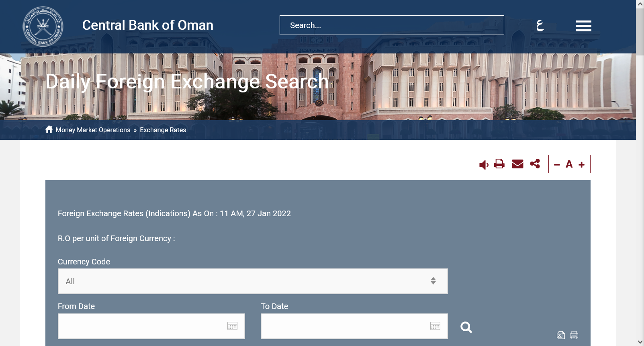The width and height of the screenshot is (644, 346).
Task: Reset font size with the A button
Action: pos(569,164)
